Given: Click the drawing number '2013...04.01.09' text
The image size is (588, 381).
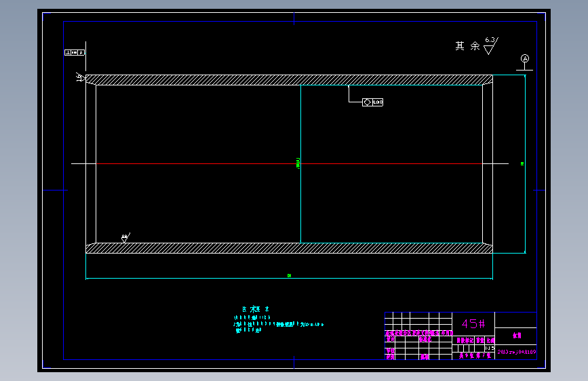Looking at the screenshot, I should (x=516, y=352).
